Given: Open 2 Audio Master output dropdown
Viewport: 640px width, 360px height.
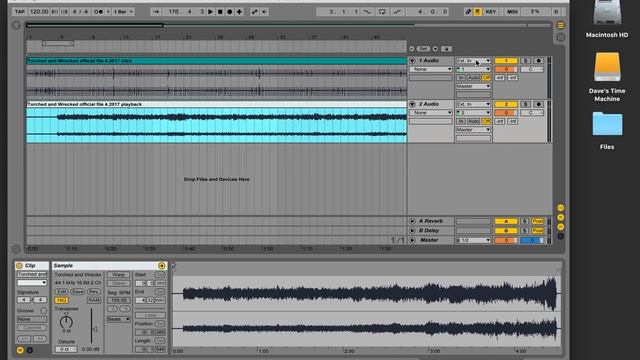Looking at the screenshot, I should (x=473, y=130).
